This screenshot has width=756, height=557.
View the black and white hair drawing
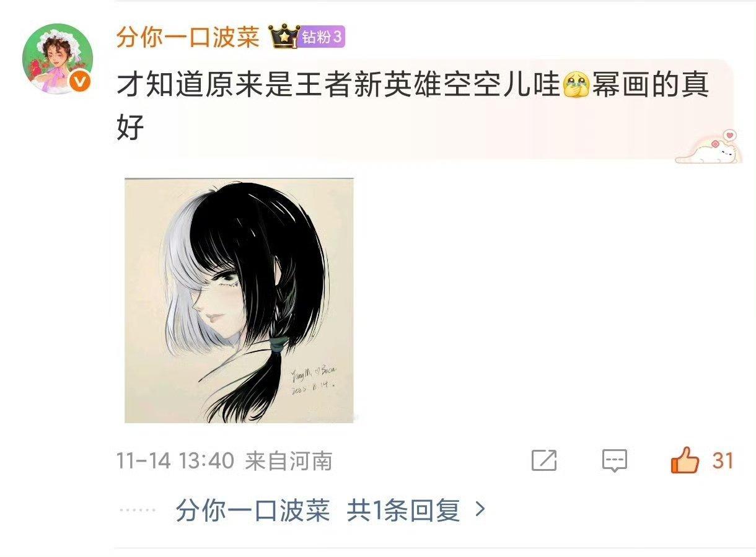(x=239, y=300)
